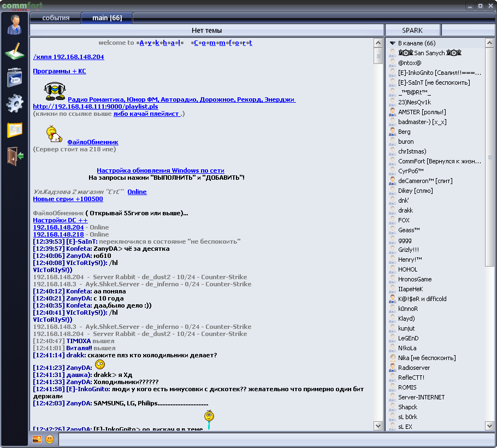Click the message input field

point(273,439)
